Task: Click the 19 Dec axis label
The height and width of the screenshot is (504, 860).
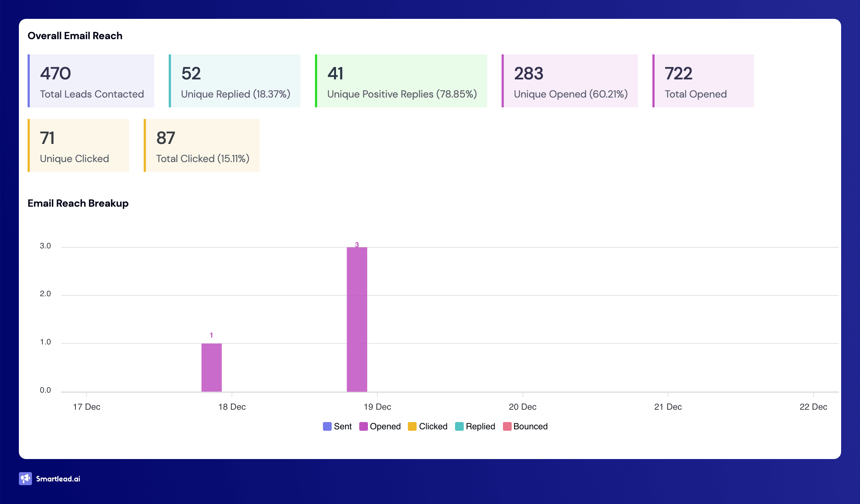Action: pos(377,407)
